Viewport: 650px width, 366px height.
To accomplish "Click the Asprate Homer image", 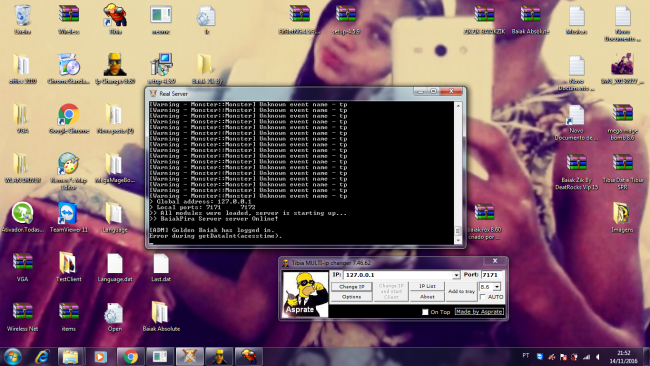I will pyautogui.click(x=305, y=294).
